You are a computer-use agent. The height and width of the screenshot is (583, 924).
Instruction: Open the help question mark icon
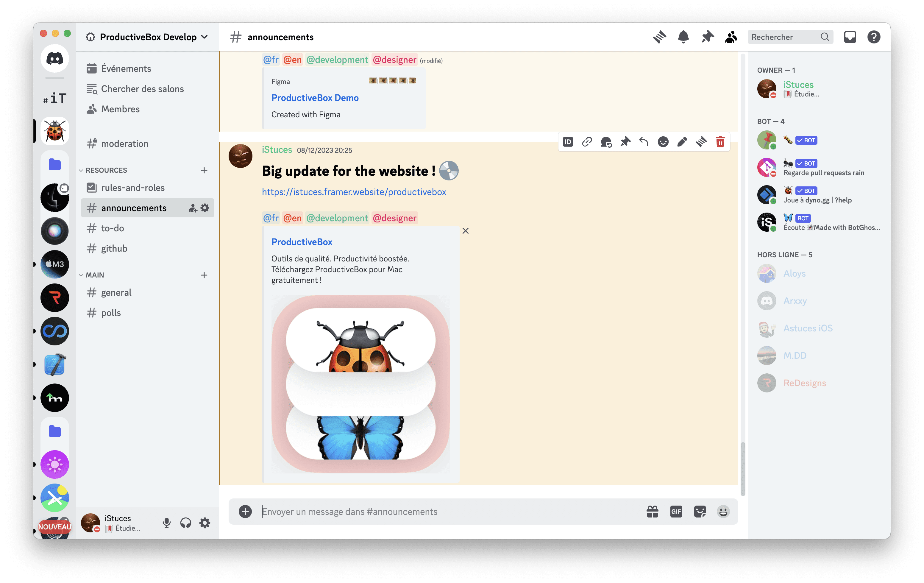874,37
